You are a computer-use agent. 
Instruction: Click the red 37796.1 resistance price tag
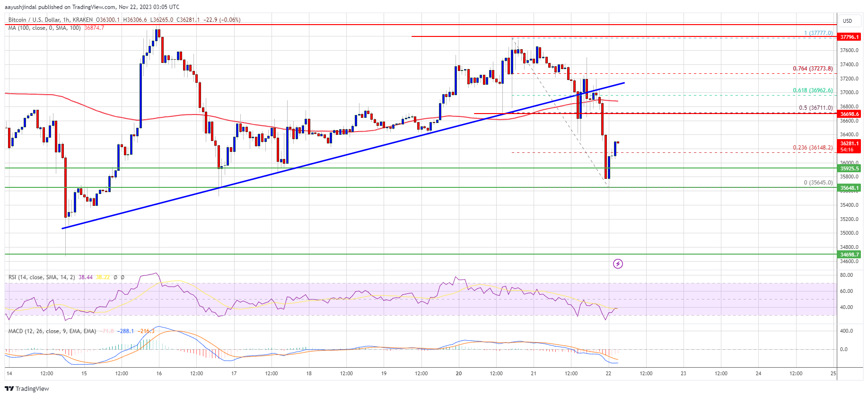point(849,37)
